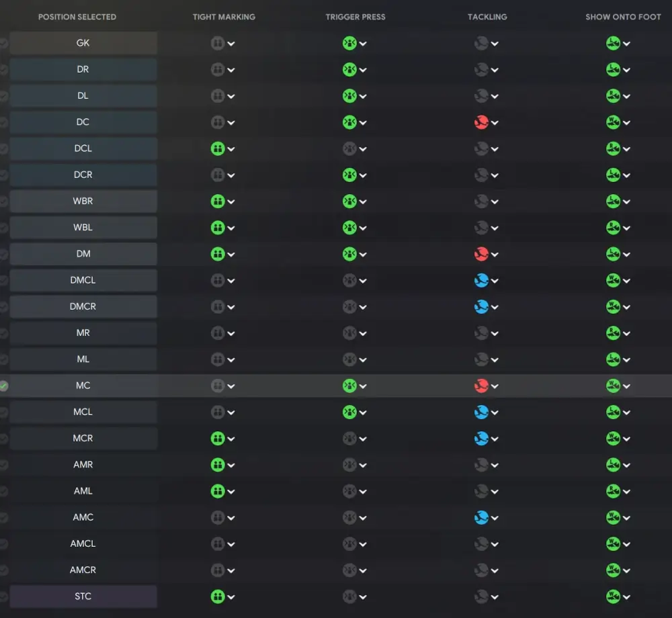Screen dimensions: 672x618
Task: Click the show onto foot icon for AMCL
Action: coord(613,543)
